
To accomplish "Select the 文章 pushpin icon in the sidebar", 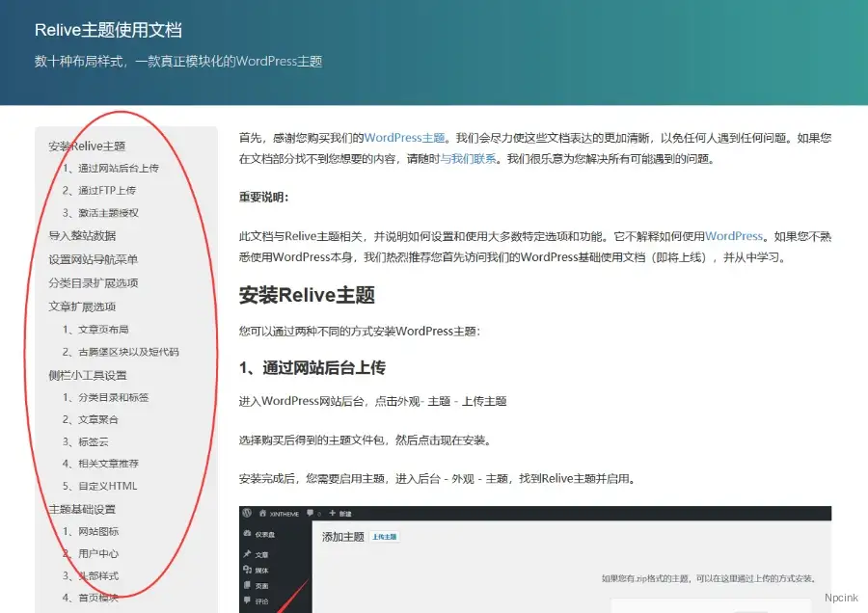I will coord(245,555).
